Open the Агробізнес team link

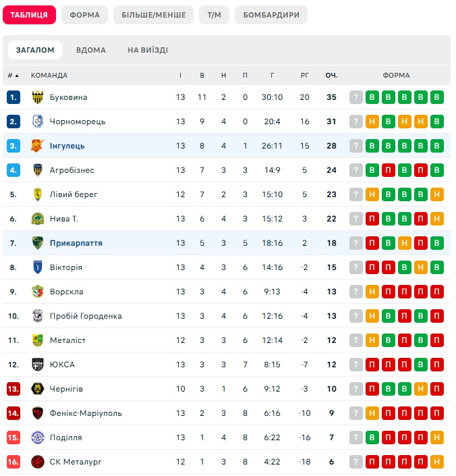72,170
